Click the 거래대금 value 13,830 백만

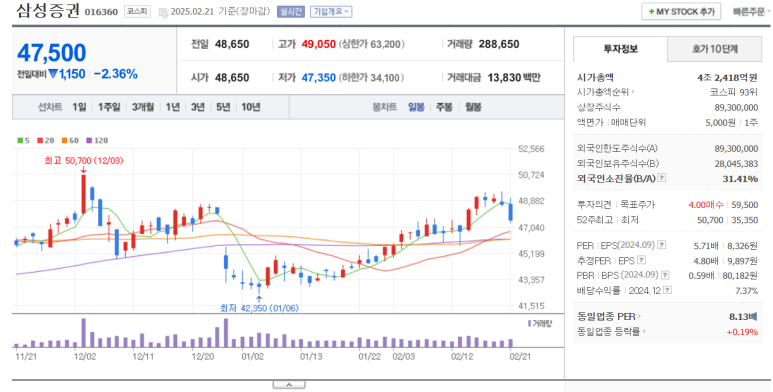click(x=514, y=78)
